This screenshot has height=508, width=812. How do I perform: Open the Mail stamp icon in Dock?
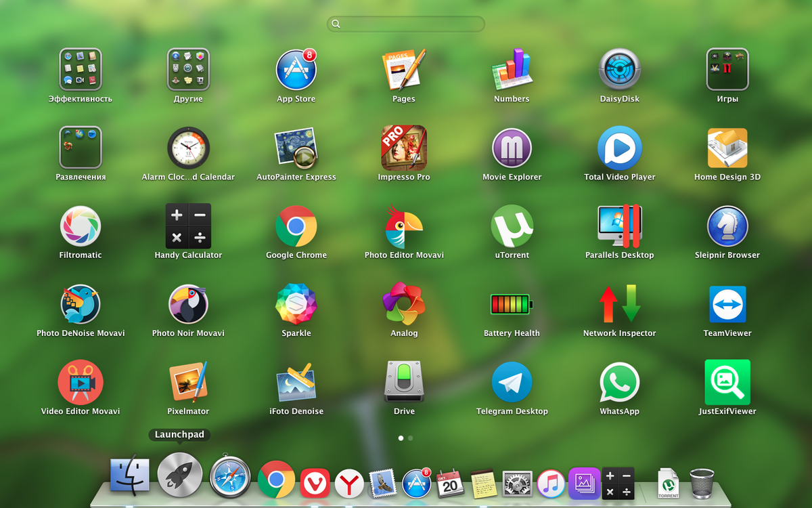click(382, 483)
